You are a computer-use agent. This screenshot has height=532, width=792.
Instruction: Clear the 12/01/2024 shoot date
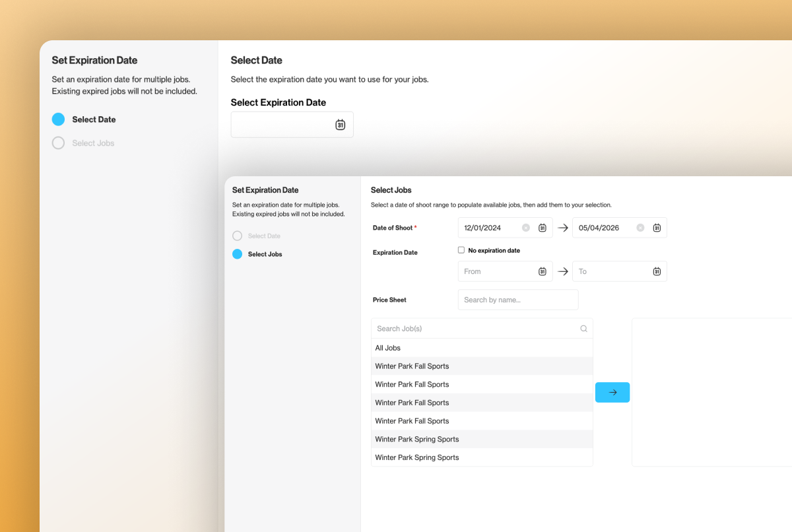pos(526,228)
